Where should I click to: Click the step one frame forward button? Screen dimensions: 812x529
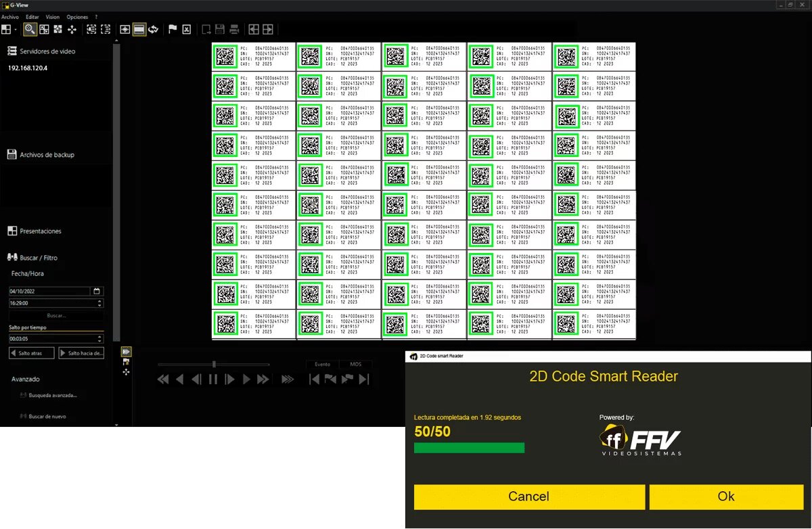(229, 380)
